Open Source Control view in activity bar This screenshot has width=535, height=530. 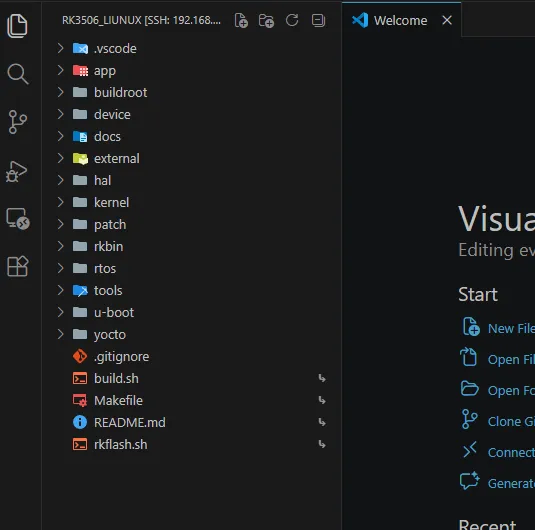17,122
